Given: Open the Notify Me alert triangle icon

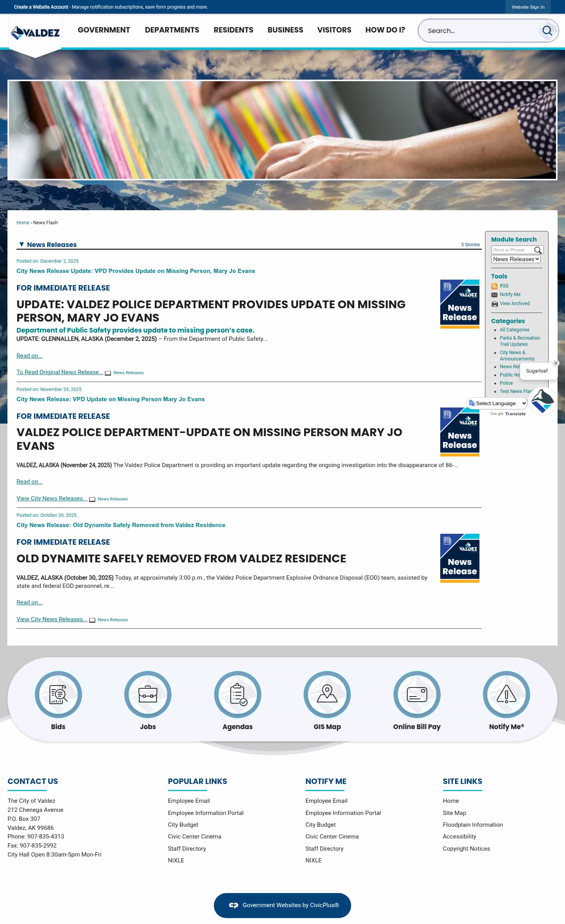Looking at the screenshot, I should click(x=507, y=694).
